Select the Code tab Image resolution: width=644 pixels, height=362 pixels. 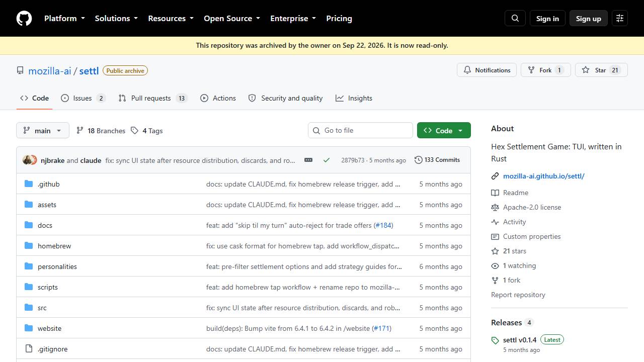coord(34,98)
